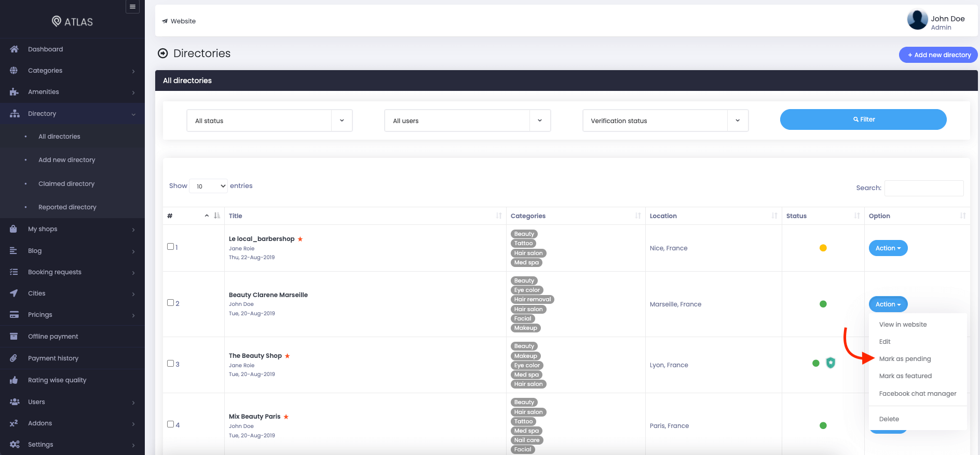The width and height of the screenshot is (980, 455).
Task: Click green status dot for Mix Beauty Paris
Action: tap(823, 426)
